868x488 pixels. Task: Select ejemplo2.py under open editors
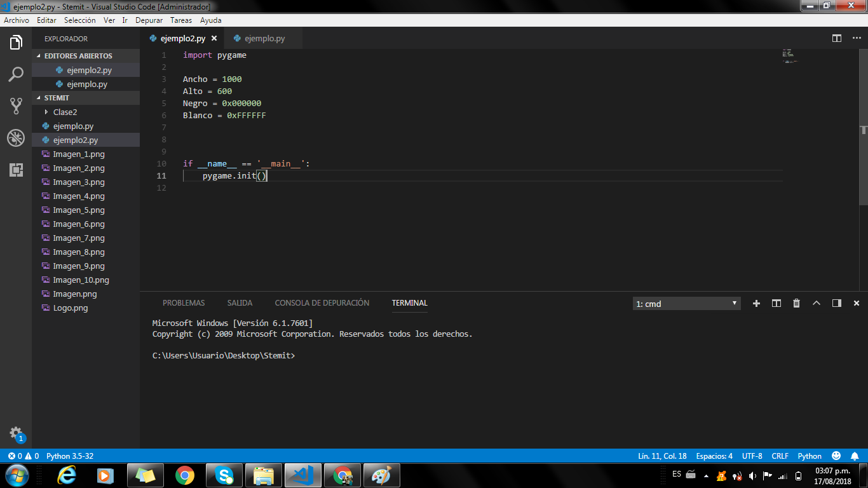pos(86,70)
